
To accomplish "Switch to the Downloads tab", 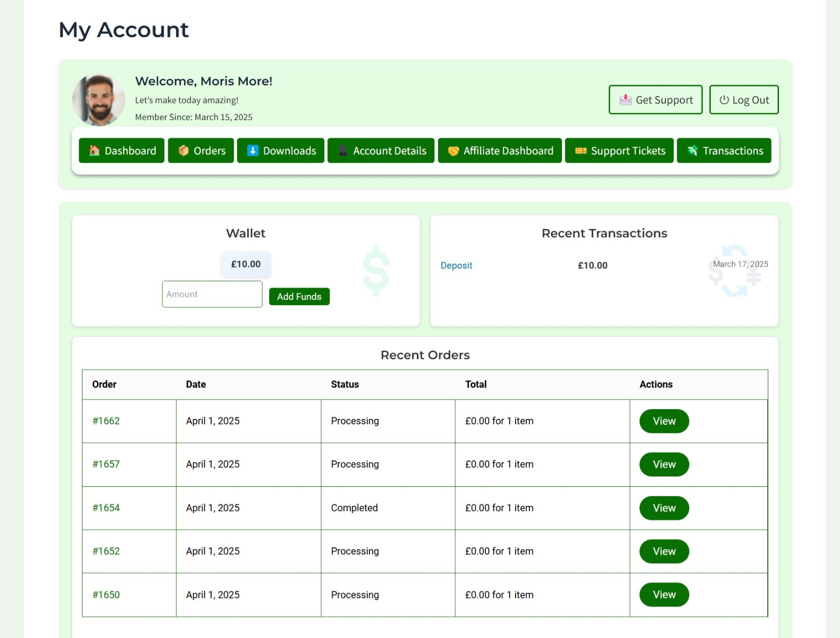I will tap(280, 150).
